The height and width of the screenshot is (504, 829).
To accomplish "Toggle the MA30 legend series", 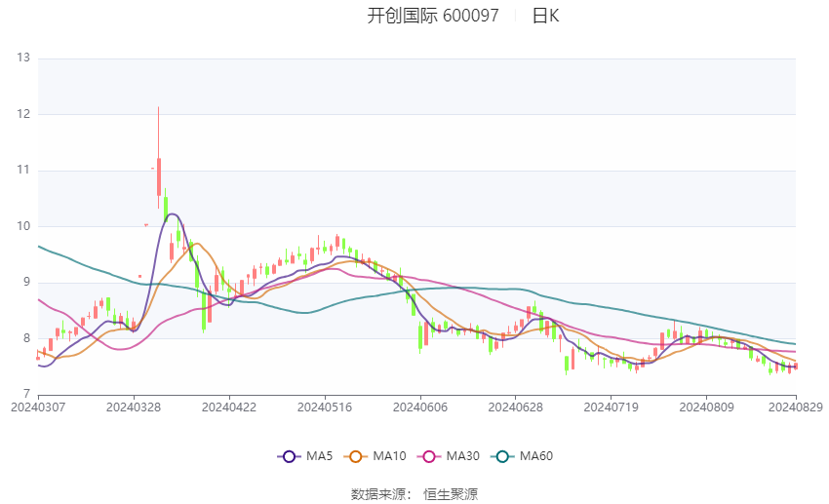I will pos(449,456).
